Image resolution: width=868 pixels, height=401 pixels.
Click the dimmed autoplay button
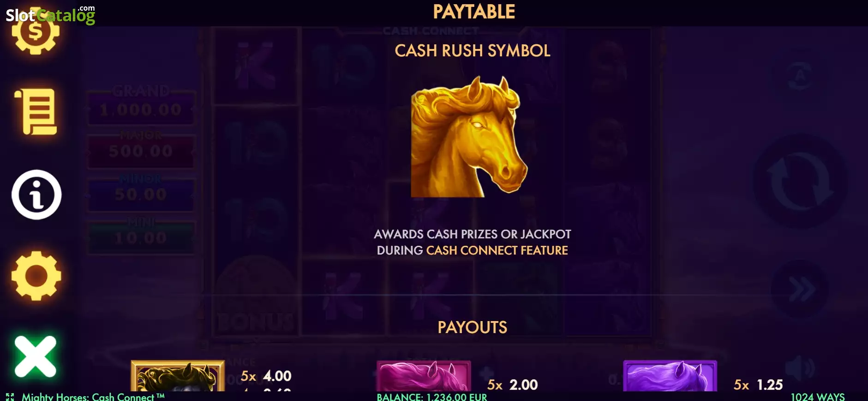[801, 76]
